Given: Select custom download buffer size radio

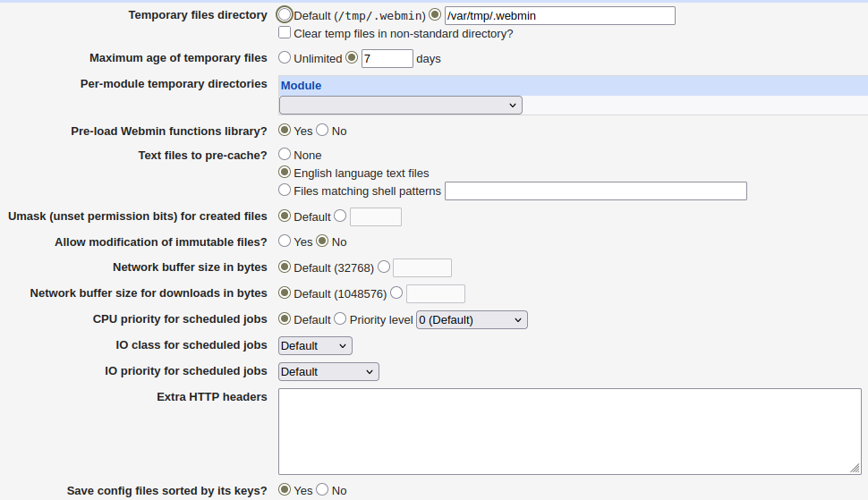Looking at the screenshot, I should tap(396, 292).
